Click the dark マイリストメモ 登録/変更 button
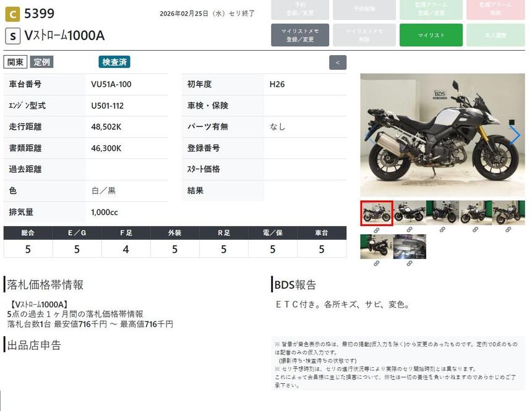The width and height of the screenshot is (532, 411). (x=300, y=35)
